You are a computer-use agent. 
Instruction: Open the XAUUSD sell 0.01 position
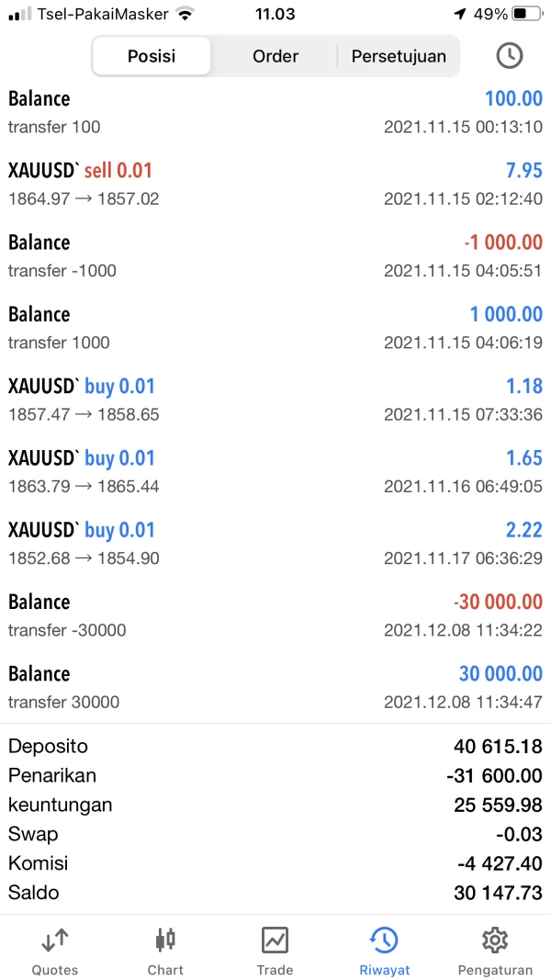pos(275,184)
